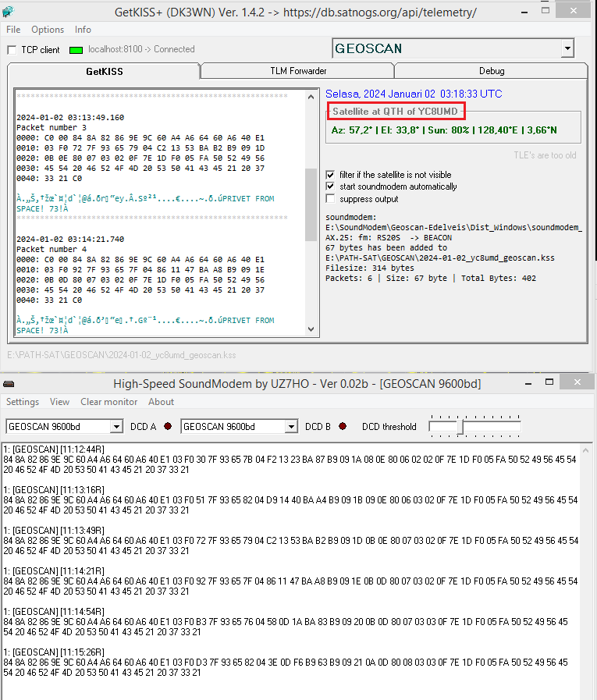Open the GEOSCAN satellite dropdown

[567, 48]
